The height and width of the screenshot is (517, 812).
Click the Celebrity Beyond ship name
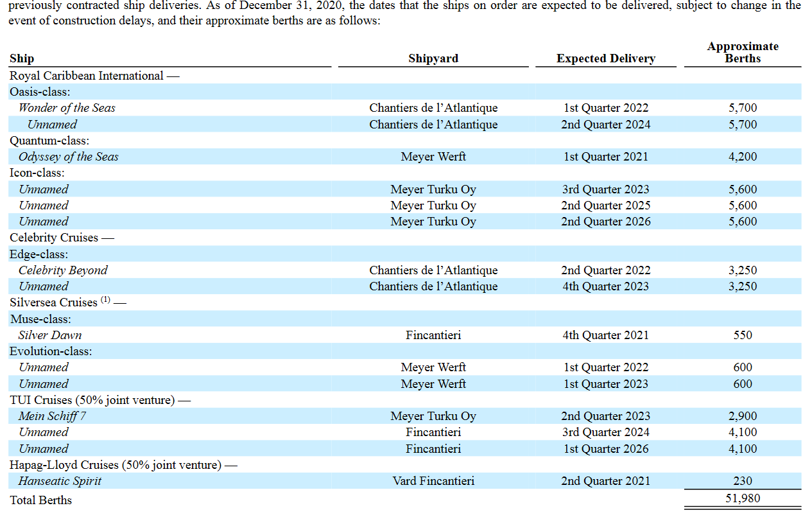tap(63, 270)
